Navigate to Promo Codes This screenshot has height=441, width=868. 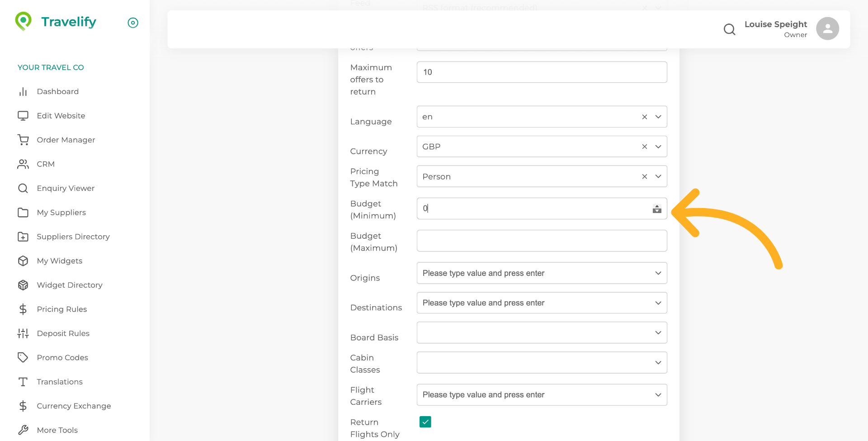coord(62,358)
